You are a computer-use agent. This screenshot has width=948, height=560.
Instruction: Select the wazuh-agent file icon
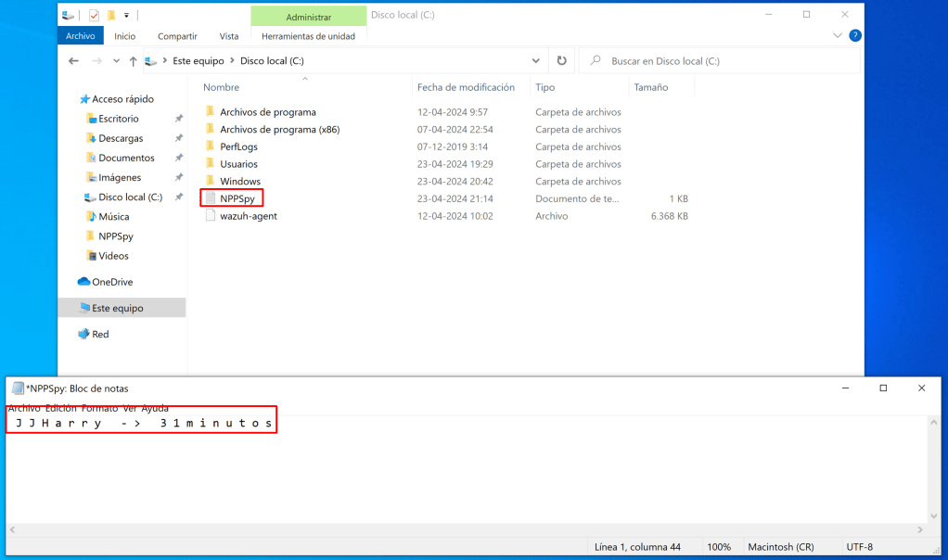[x=211, y=216]
